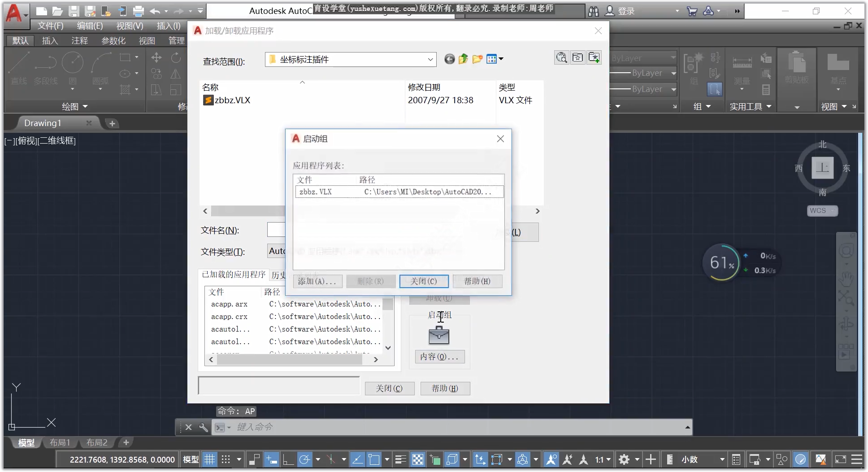The image size is (868, 472).
Task: Click Contents (内容) button under Startup Suite
Action: pyautogui.click(x=439, y=357)
